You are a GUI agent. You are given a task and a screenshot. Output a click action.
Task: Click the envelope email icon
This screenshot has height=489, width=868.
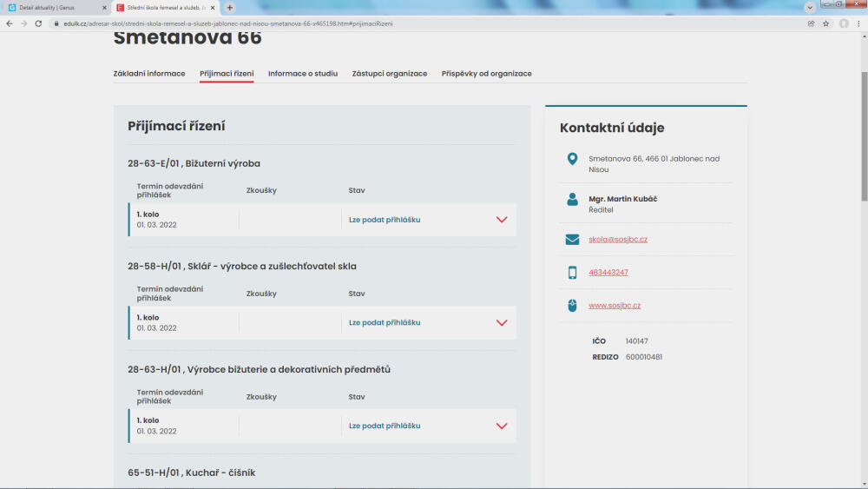pos(572,239)
